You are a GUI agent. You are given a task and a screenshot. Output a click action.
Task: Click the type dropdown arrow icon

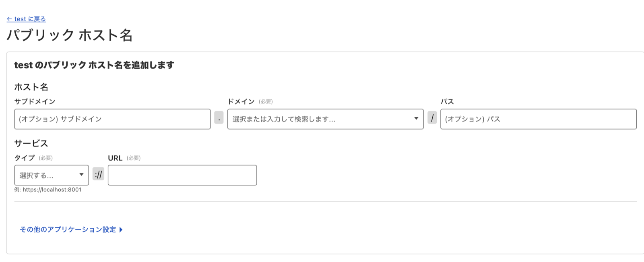point(81,175)
